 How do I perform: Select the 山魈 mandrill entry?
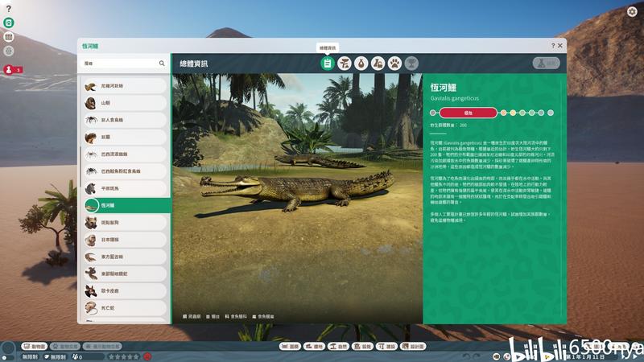coord(125,103)
